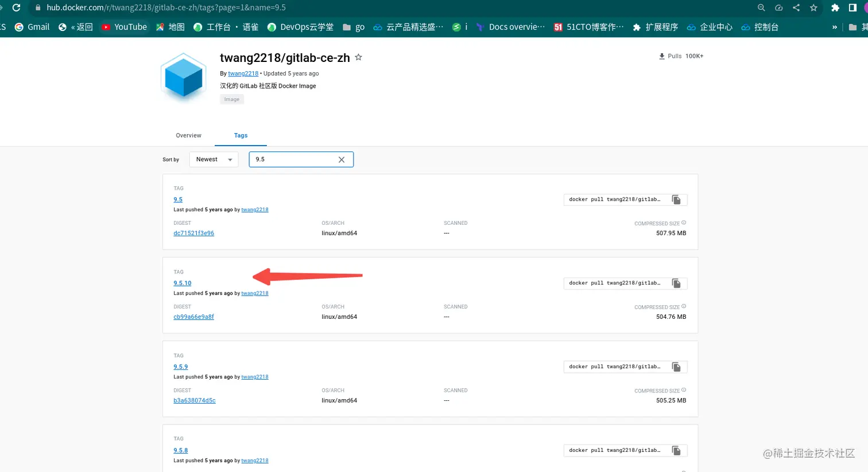Open the browser cast or media icon
The height and width of the screenshot is (472, 868).
pos(778,7)
